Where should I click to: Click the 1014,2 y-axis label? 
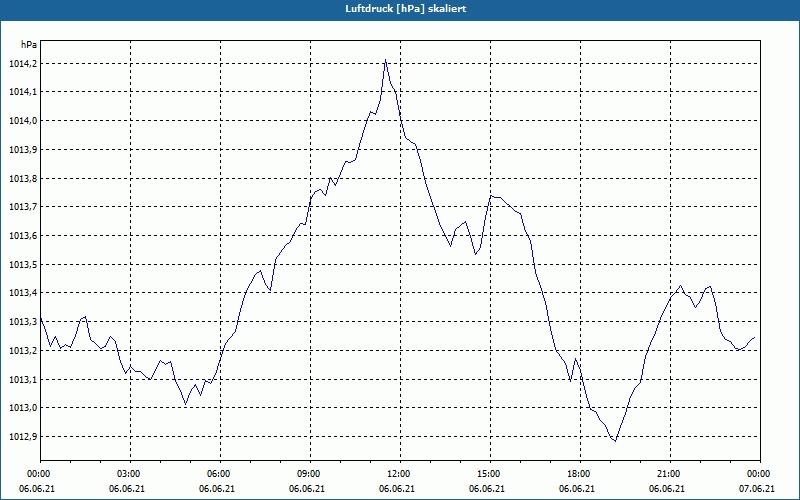[x=23, y=64]
